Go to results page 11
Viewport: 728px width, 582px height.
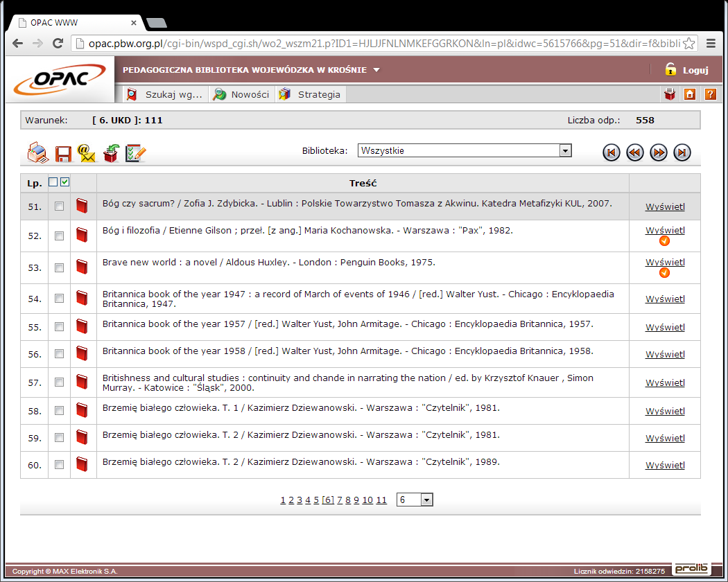click(381, 500)
